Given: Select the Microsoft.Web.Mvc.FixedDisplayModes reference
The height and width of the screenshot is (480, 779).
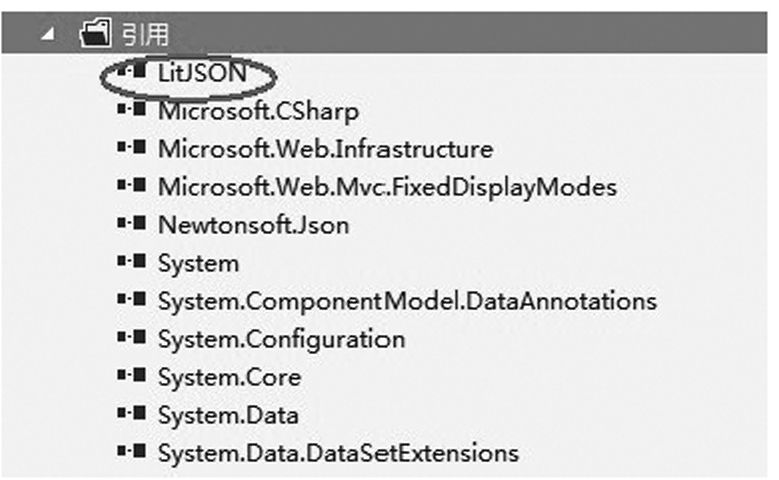Looking at the screenshot, I should pos(388,187).
